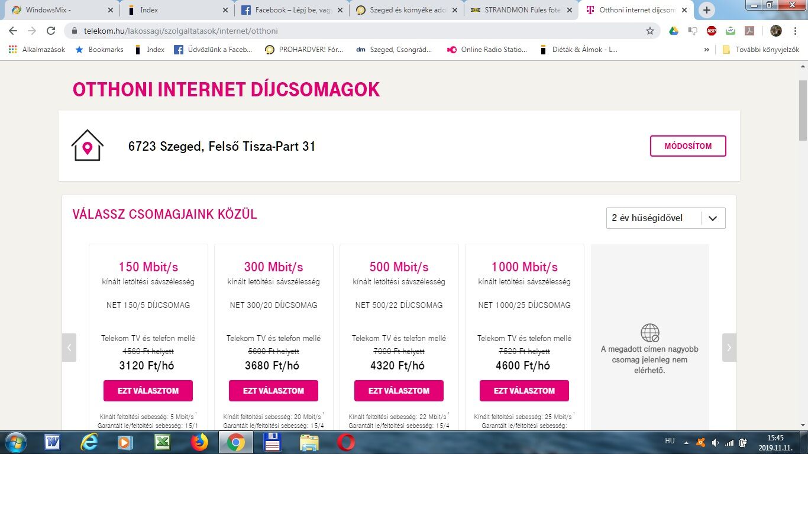Open the green envelope mail extension
The width and height of the screenshot is (808, 532).
tap(731, 31)
